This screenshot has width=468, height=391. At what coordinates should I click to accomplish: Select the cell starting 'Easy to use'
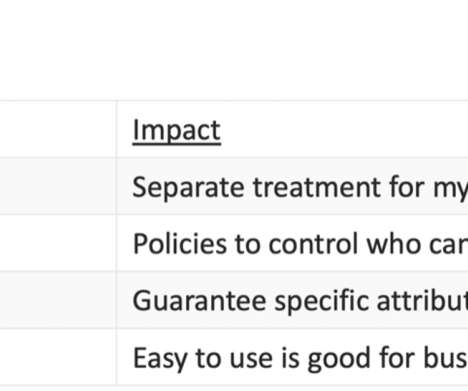coord(292,357)
